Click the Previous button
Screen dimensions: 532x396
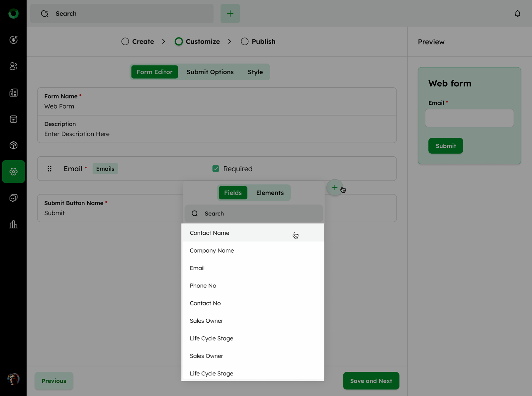[x=54, y=381]
